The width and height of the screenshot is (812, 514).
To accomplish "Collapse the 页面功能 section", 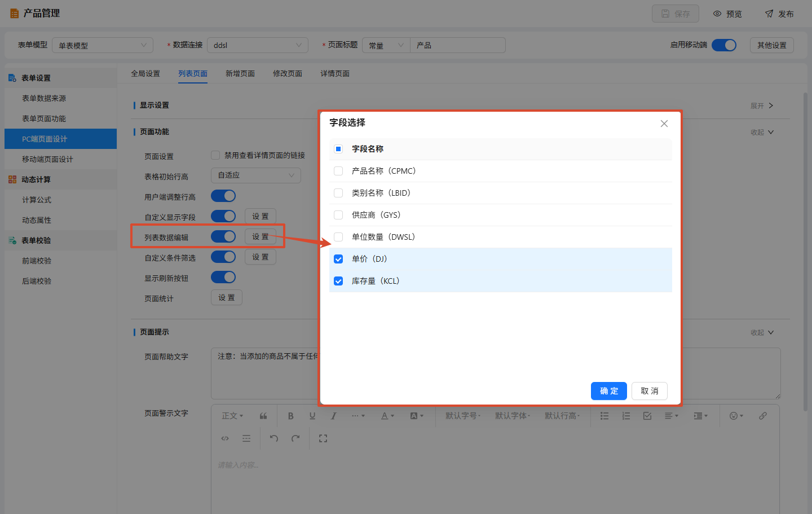I will (x=762, y=132).
